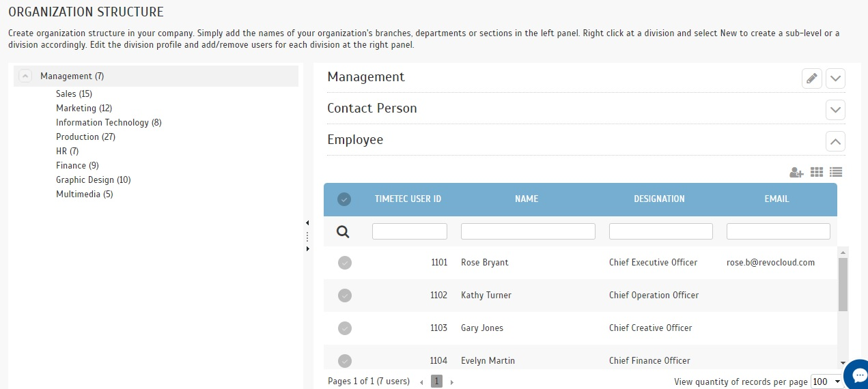Go to next page arrow

click(451, 382)
